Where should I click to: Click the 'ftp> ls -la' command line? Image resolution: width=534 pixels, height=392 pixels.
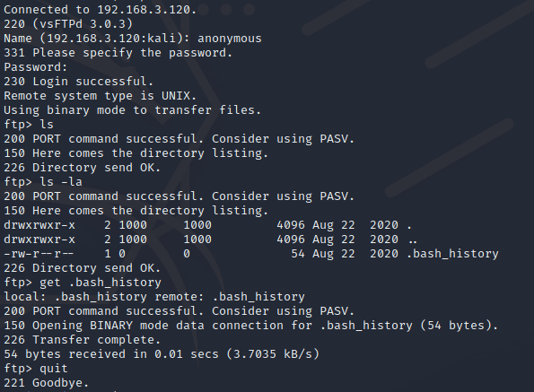tap(43, 182)
